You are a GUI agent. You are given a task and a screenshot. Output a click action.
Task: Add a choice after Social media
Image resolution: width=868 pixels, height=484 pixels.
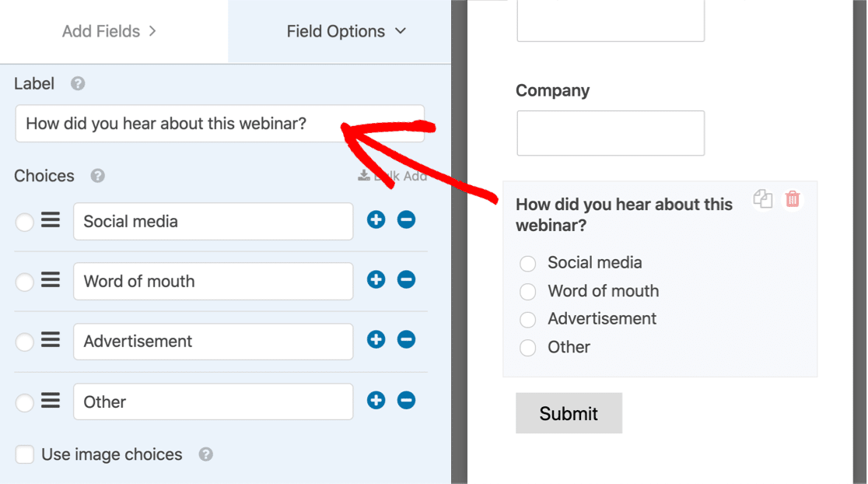tap(376, 220)
